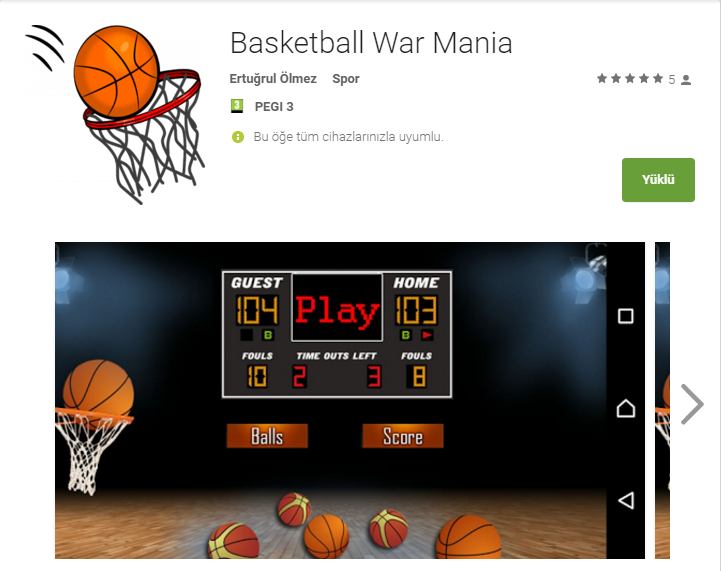This screenshot has width=721, height=571.
Task: Click the five-star rating display
Action: pos(630,79)
